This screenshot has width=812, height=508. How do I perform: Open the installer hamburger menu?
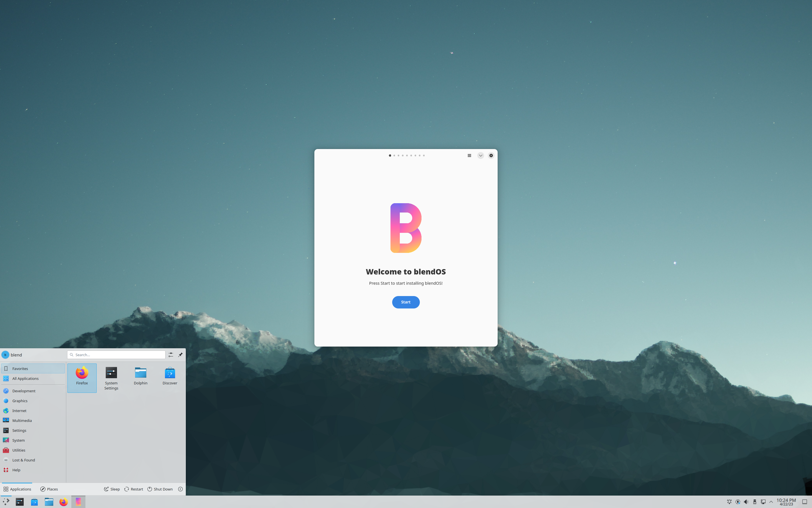(469, 156)
